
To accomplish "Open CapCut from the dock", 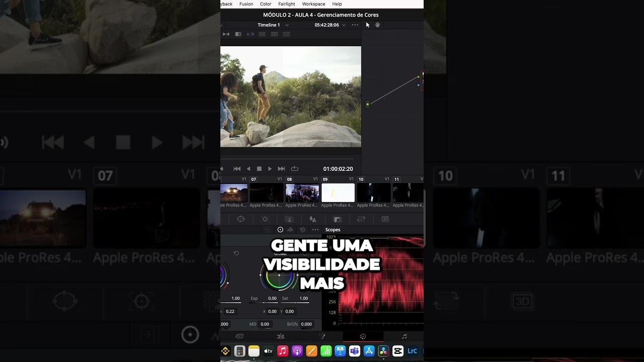I will (x=398, y=351).
